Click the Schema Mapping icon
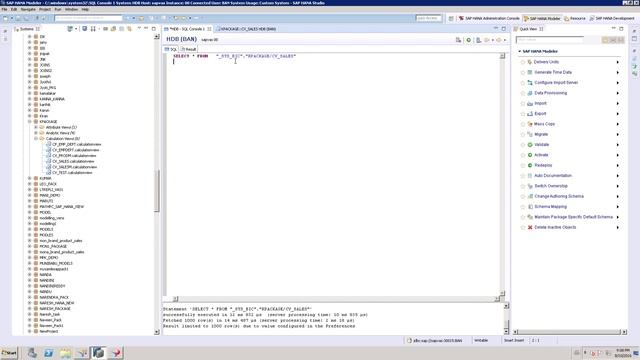 click(x=530, y=207)
